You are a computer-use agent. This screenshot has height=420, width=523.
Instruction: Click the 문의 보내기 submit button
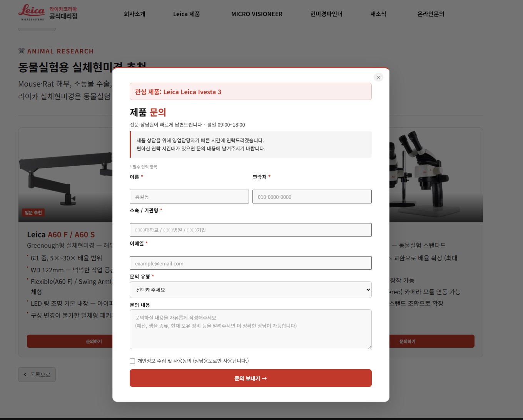[x=251, y=378]
